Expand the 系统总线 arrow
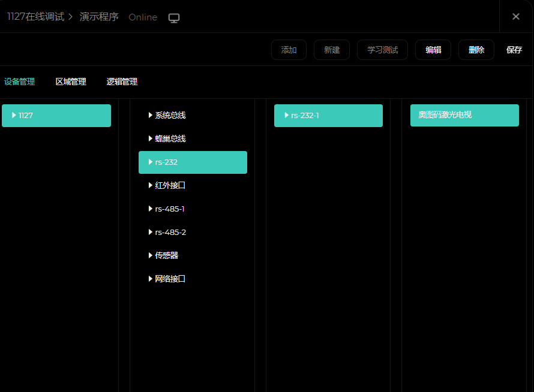 click(x=150, y=115)
